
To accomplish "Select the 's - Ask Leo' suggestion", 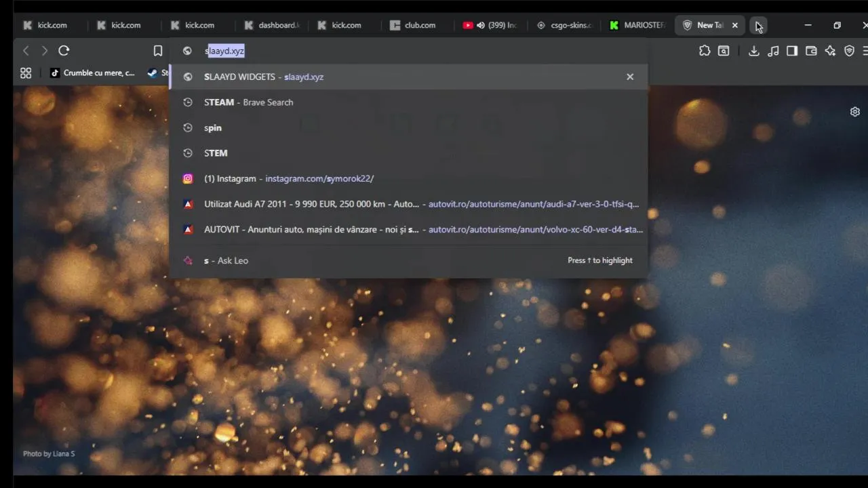I will click(x=409, y=260).
